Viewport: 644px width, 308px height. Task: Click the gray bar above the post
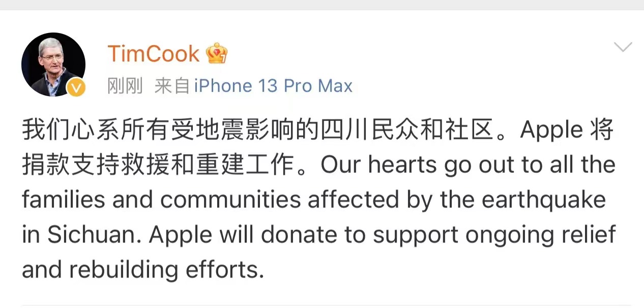[322, 5]
